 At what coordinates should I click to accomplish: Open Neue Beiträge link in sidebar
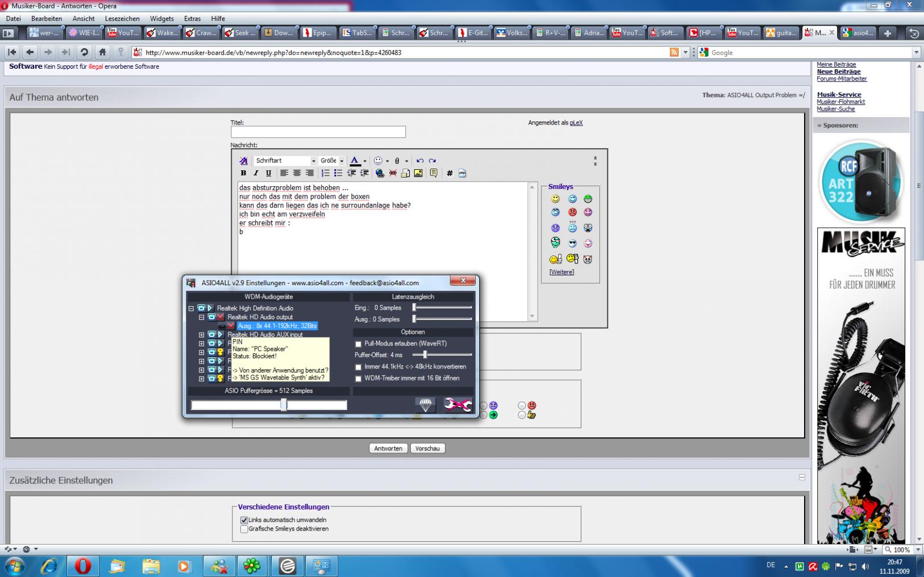(839, 72)
